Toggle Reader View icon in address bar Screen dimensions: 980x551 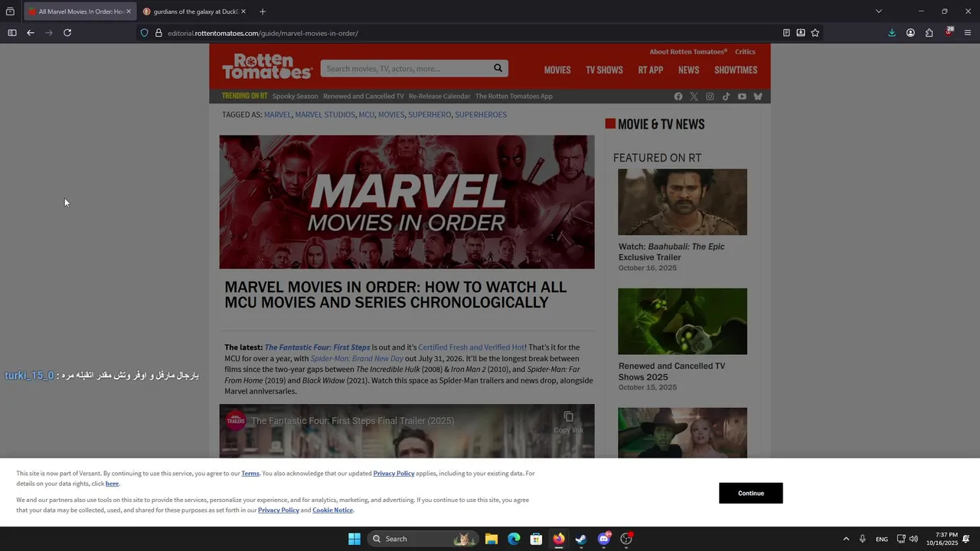tap(786, 33)
